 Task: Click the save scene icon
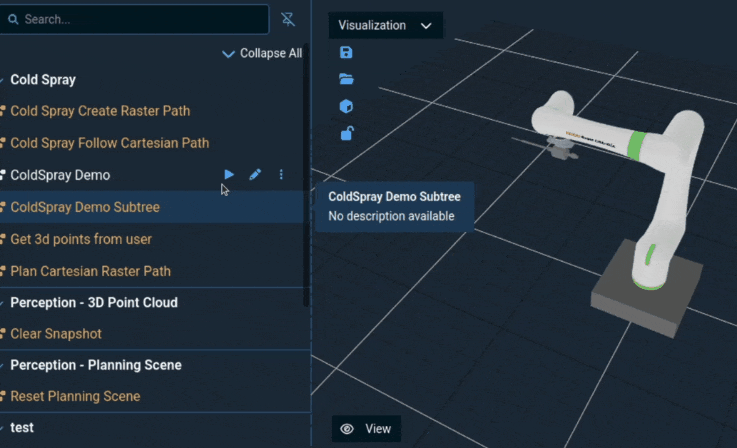click(346, 53)
